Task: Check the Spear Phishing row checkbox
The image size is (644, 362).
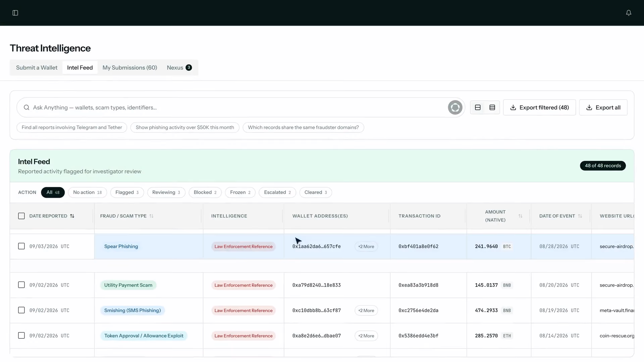Action: tap(21, 246)
